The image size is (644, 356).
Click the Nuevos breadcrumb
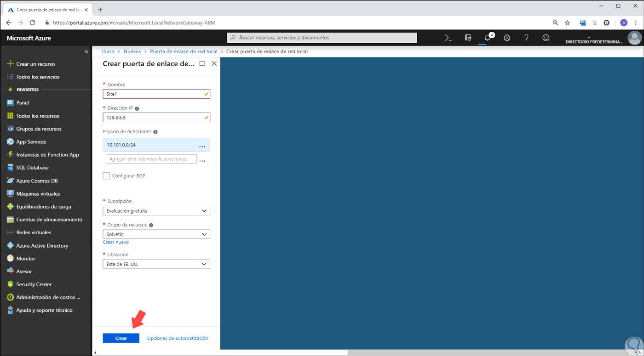pos(132,51)
